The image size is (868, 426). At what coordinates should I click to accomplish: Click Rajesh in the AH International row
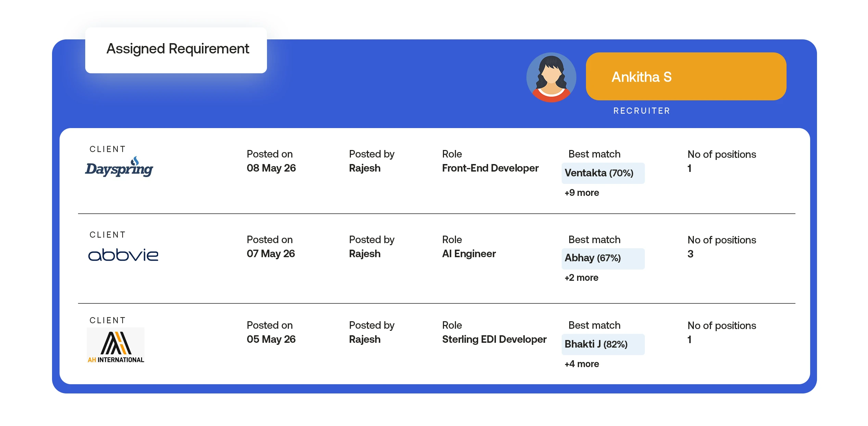(365, 339)
